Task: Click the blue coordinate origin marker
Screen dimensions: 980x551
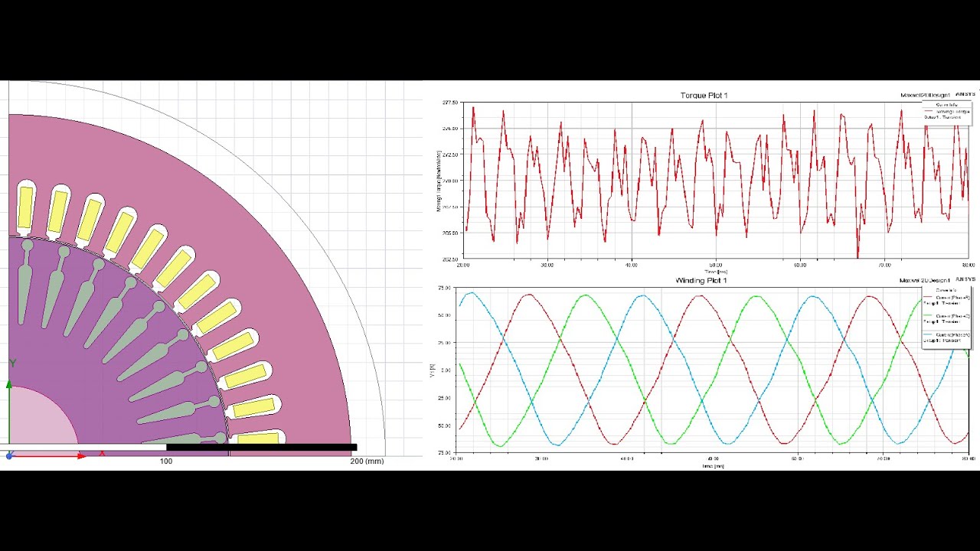Action: coord(9,455)
